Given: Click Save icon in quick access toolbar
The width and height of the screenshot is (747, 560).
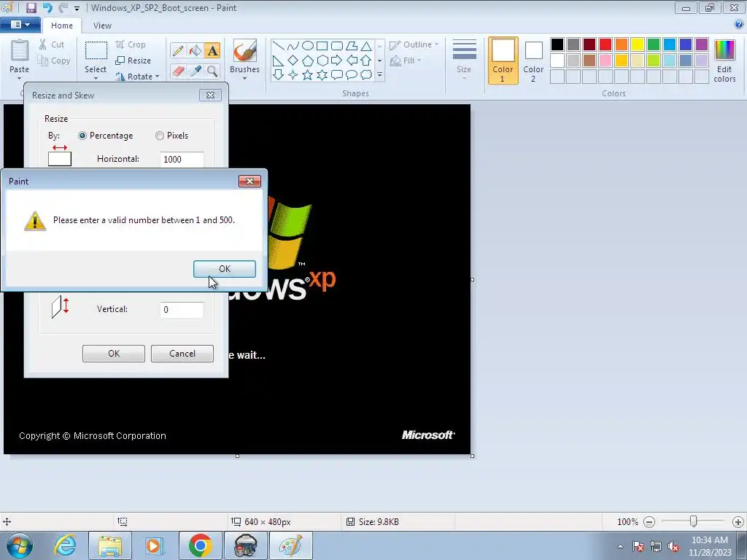Looking at the screenshot, I should pyautogui.click(x=31, y=7).
